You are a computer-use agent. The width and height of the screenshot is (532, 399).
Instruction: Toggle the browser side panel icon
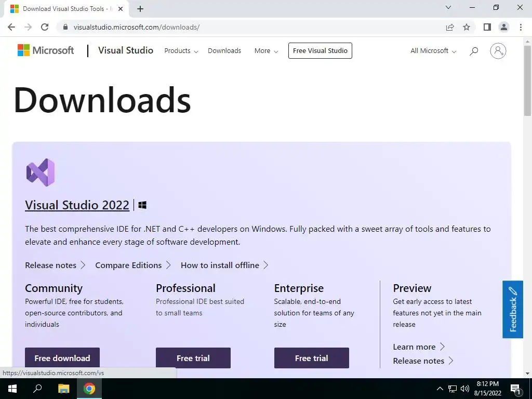(x=487, y=27)
